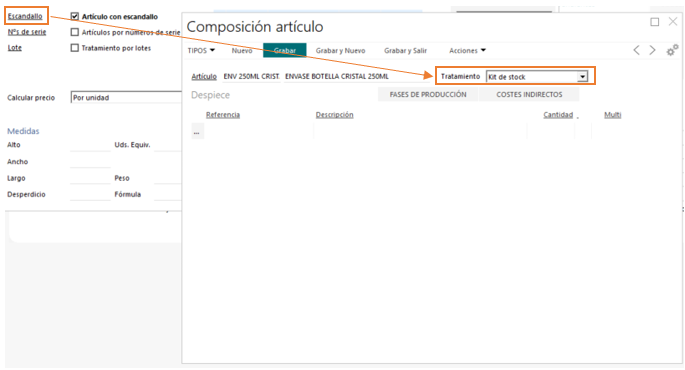Click the Desperdicio input field
The image size is (685, 370).
coord(90,195)
